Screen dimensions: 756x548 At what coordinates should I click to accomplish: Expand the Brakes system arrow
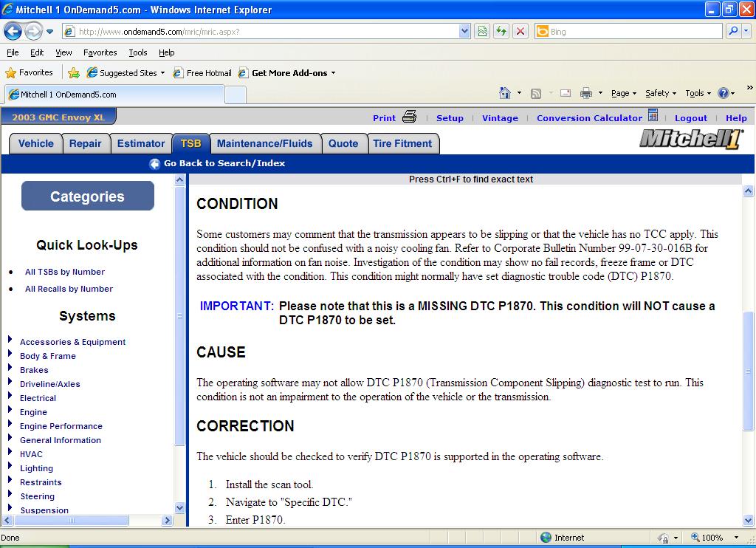click(x=10, y=368)
